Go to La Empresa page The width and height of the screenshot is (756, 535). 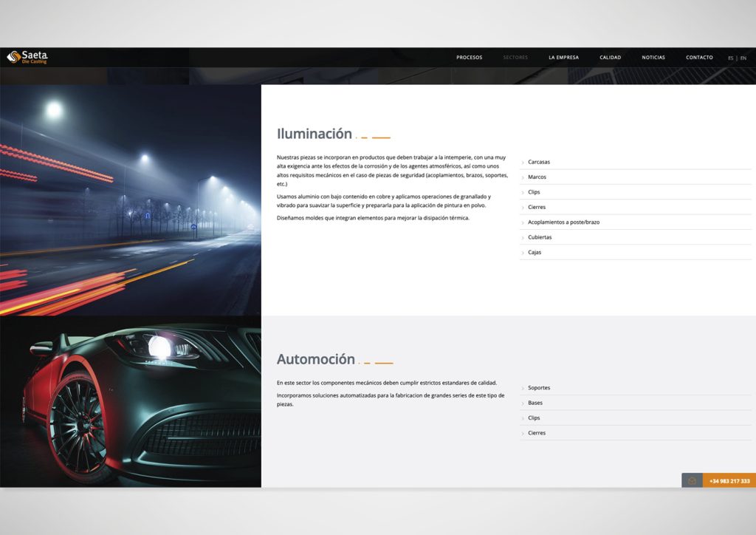(x=563, y=58)
